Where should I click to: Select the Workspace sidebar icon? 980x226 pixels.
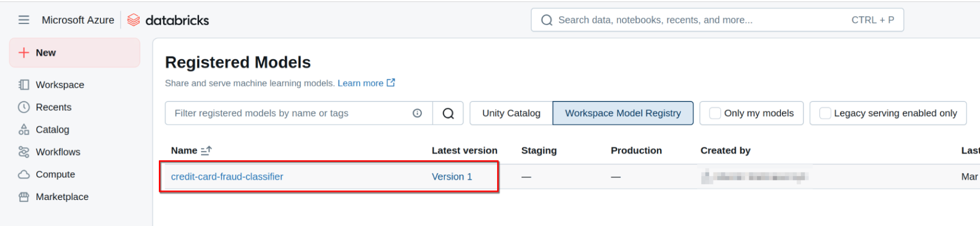point(24,85)
